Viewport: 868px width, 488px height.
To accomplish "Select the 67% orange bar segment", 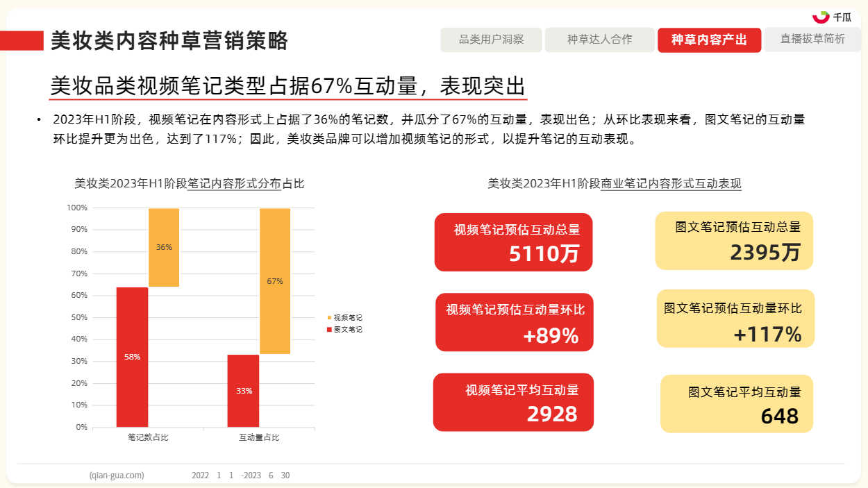I will (x=275, y=281).
